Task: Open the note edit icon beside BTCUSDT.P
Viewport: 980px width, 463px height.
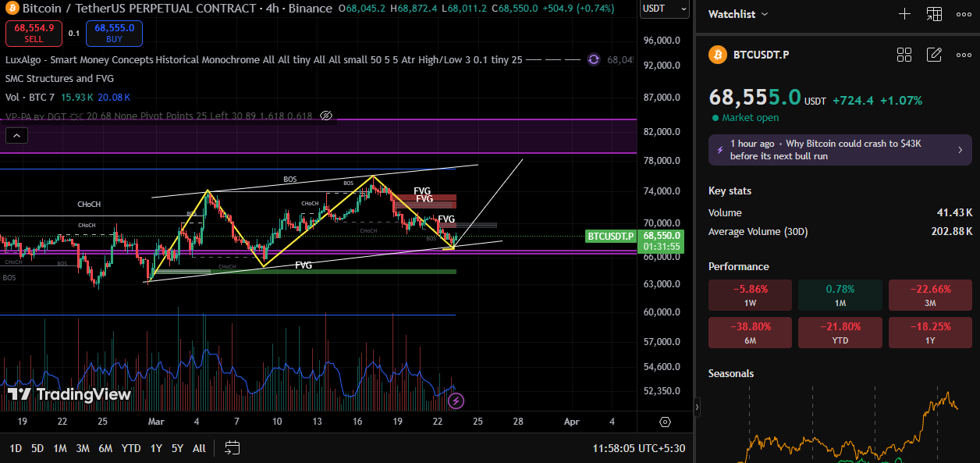Action: pyautogui.click(x=934, y=55)
